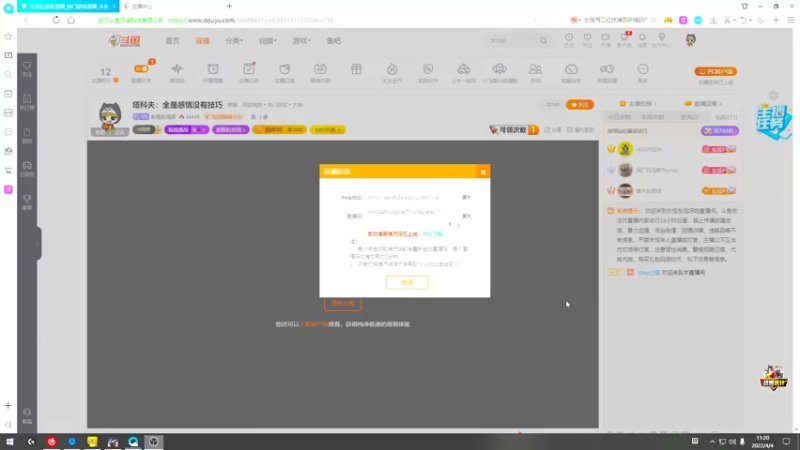Switch to 贵宾 tab
The height and width of the screenshot is (450, 800).
coord(690,117)
